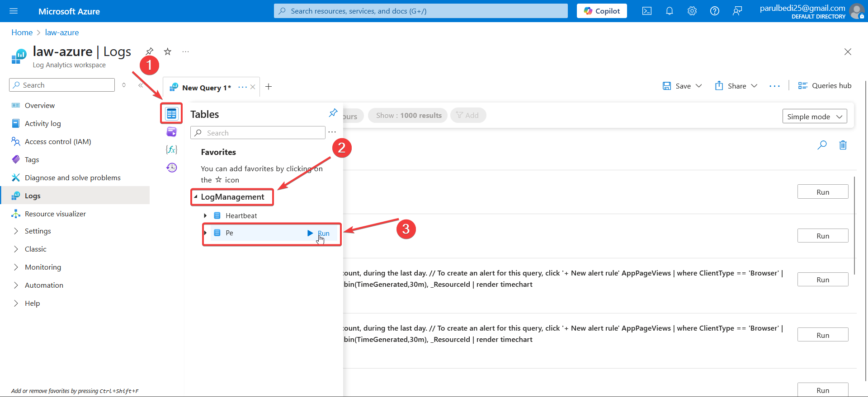
Task: Open the Save dropdown arrow
Action: coord(699,86)
